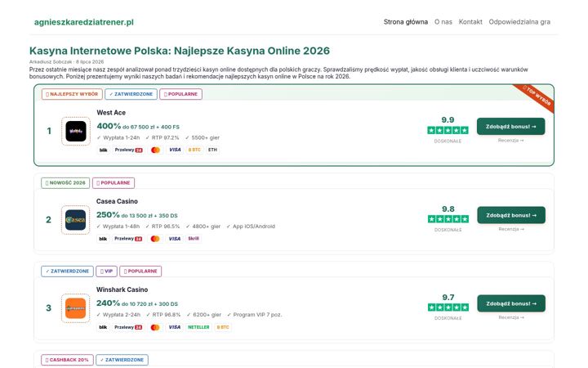Click the POPULARNE badge on Winshark card

pos(140,272)
